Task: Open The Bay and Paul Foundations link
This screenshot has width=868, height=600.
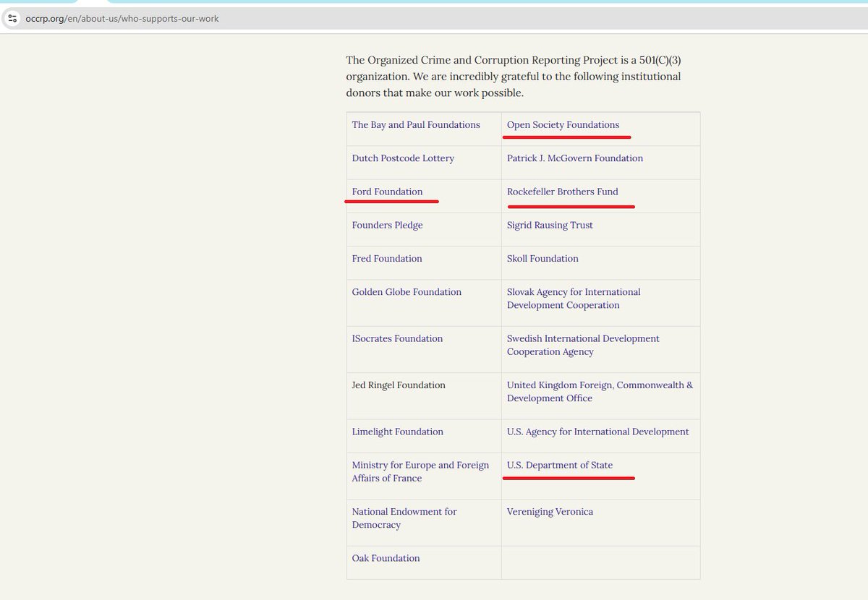Action: pyautogui.click(x=416, y=124)
